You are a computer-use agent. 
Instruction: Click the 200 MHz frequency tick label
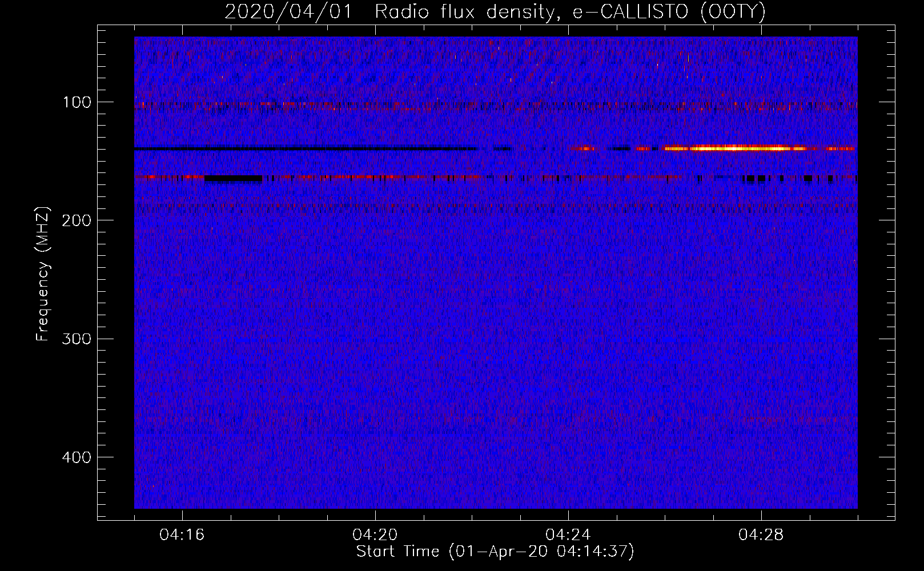point(77,220)
